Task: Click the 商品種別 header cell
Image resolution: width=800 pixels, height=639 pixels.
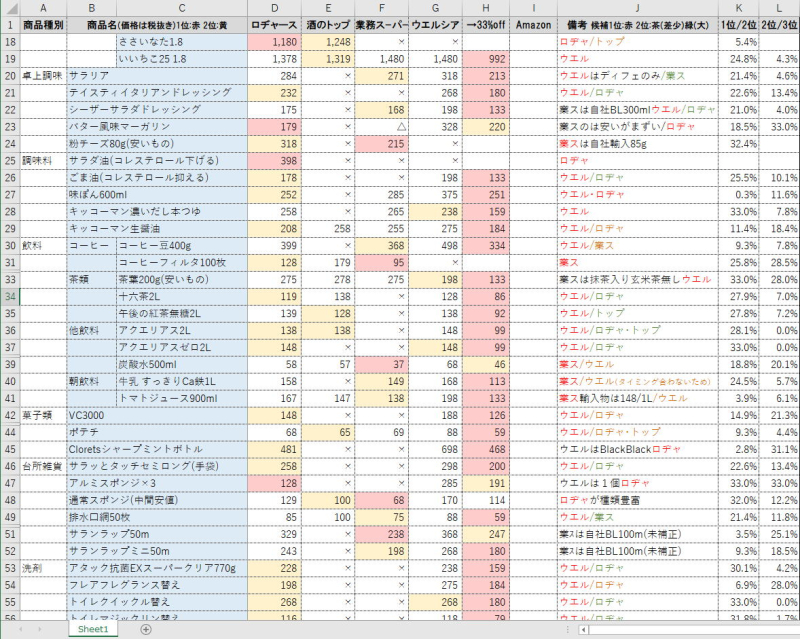Action: tap(43, 25)
